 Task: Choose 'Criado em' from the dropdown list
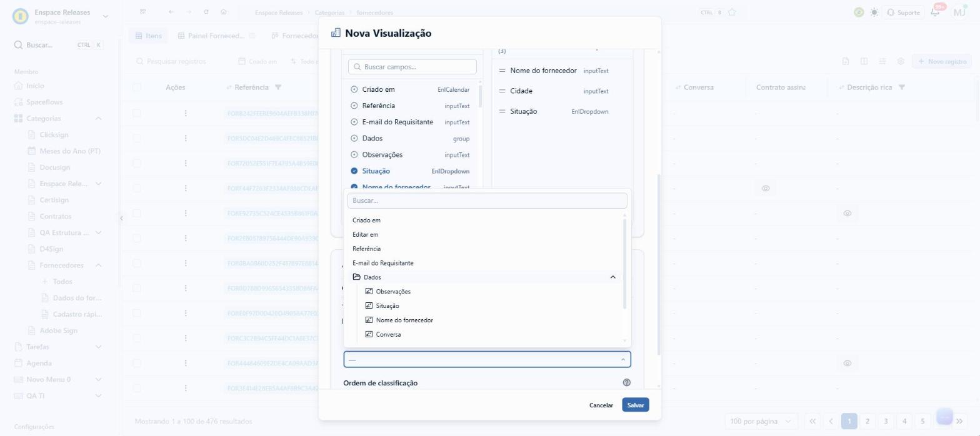coord(366,220)
